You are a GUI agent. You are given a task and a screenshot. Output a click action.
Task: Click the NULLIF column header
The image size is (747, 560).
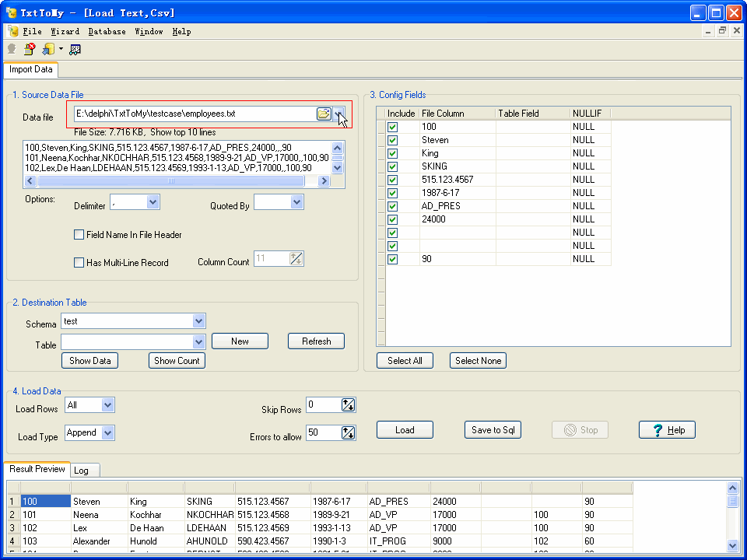tap(591, 114)
